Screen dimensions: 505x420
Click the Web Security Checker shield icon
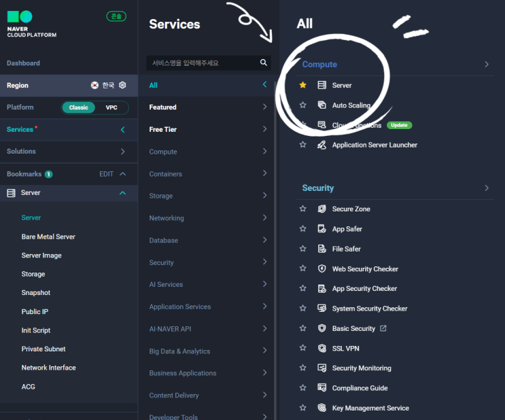(321, 268)
